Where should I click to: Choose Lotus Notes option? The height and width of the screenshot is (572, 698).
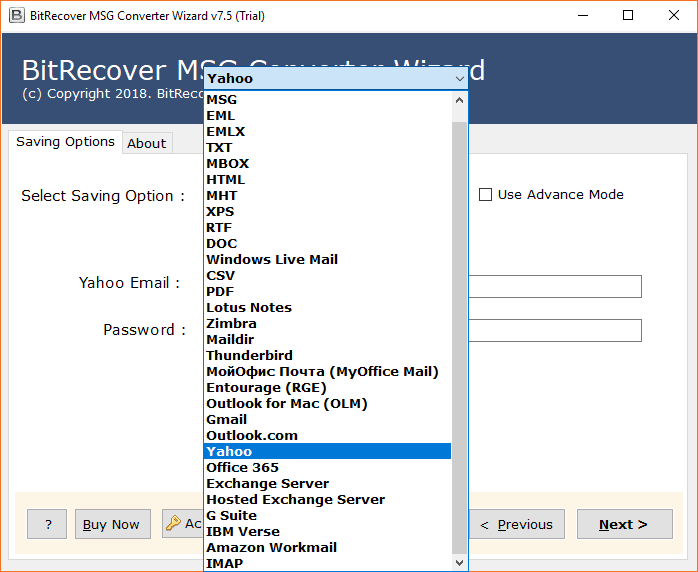point(327,308)
